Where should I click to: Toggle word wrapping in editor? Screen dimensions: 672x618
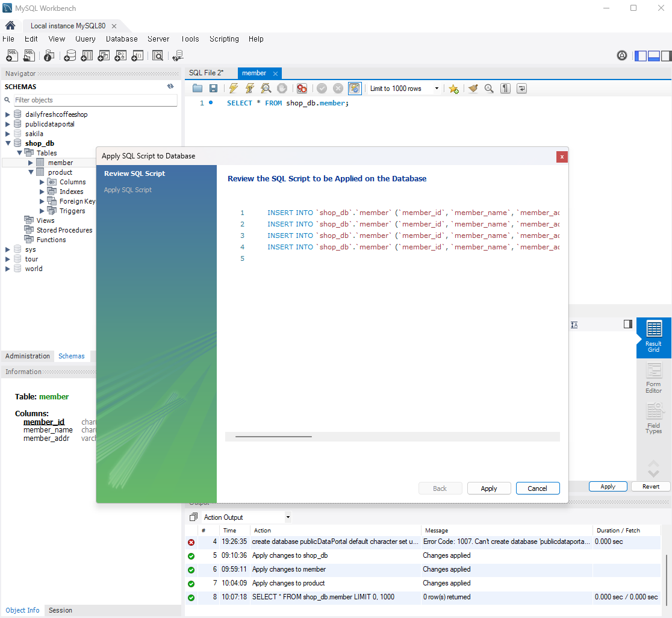521,89
